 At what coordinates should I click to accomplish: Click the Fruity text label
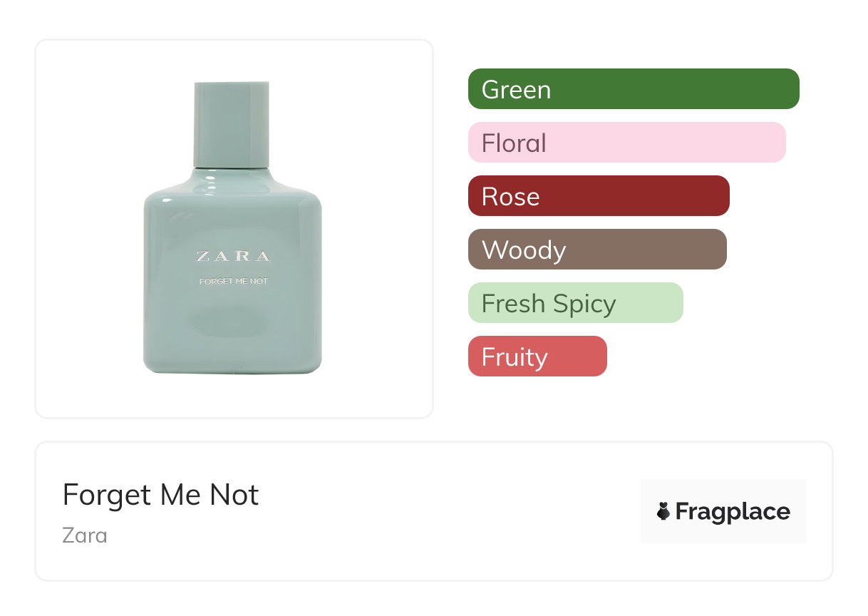[515, 357]
